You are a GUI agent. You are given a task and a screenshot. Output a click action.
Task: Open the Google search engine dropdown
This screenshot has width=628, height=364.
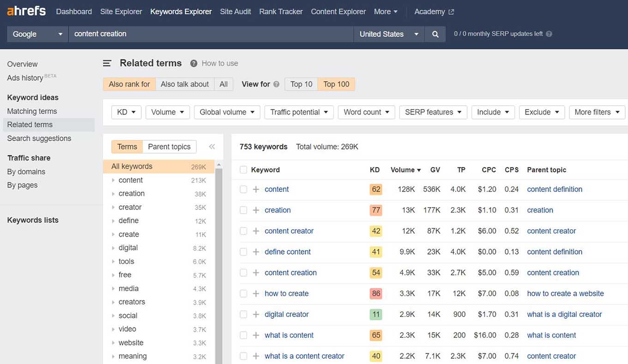click(x=37, y=34)
